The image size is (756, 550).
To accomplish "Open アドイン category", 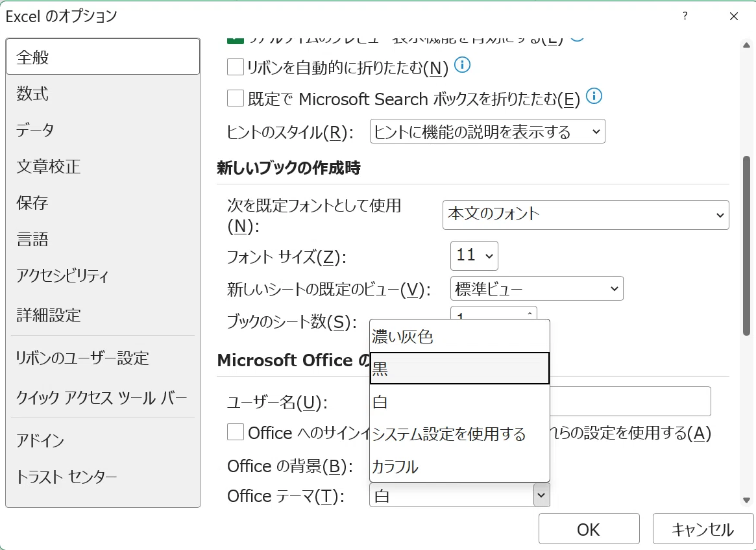I will [x=103, y=440].
